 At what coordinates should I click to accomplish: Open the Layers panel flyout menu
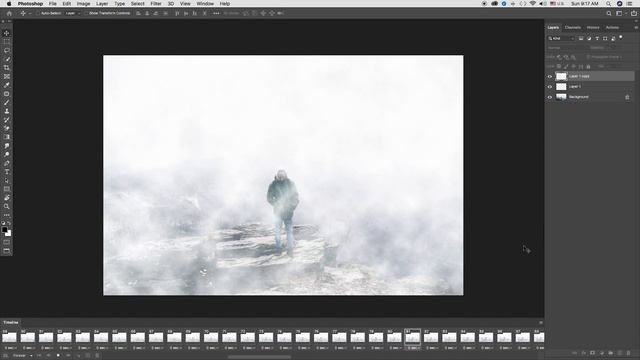[x=636, y=27]
